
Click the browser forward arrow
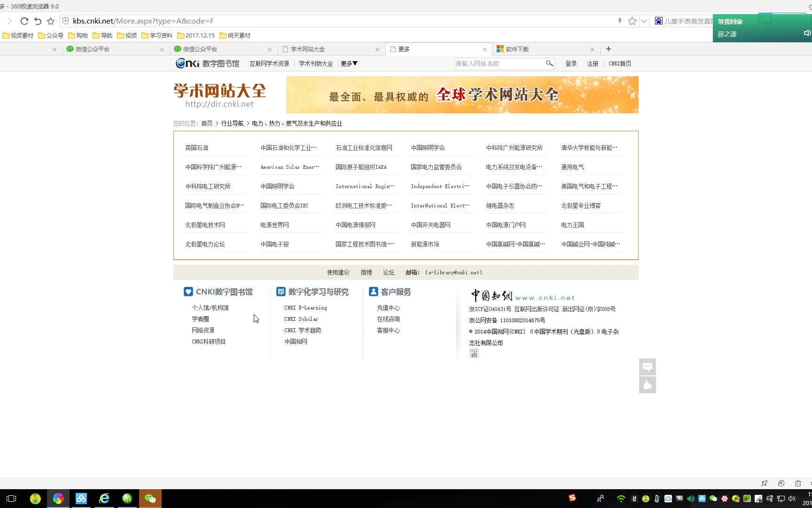[9, 21]
